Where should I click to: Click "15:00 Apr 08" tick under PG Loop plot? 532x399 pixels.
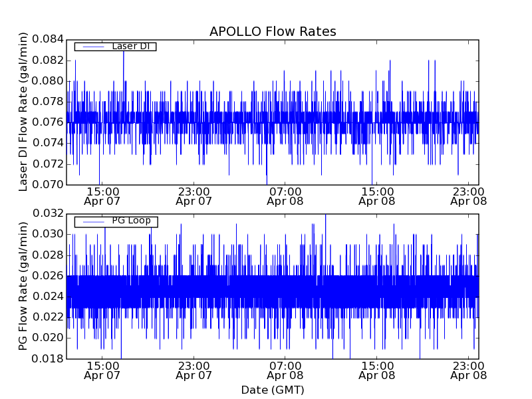[377, 371]
